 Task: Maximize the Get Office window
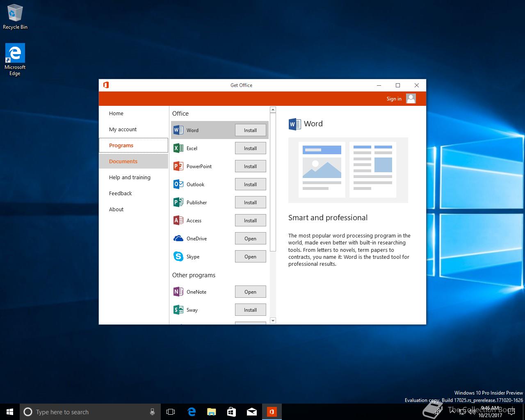point(397,85)
